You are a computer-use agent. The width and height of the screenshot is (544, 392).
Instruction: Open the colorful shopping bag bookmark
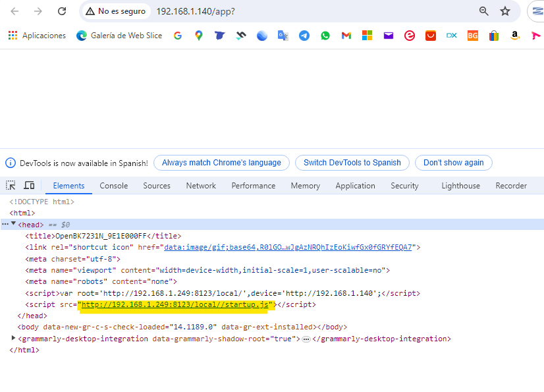click(494, 36)
